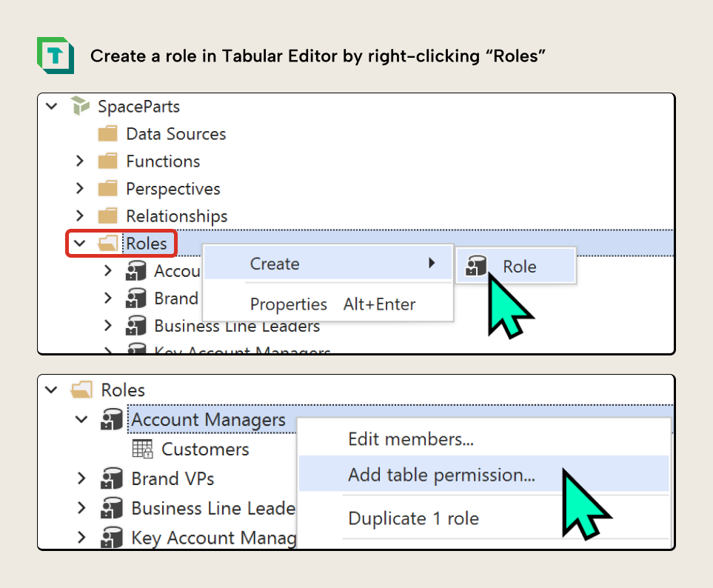Click the Relationships folder entry
The image size is (713, 588).
click(x=176, y=216)
